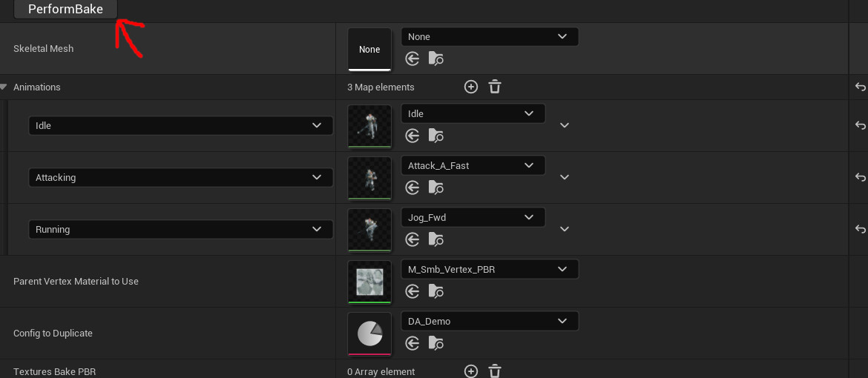Screen dimensions: 868x378
Task: Open the Idle key dropdown
Action: tap(180, 125)
